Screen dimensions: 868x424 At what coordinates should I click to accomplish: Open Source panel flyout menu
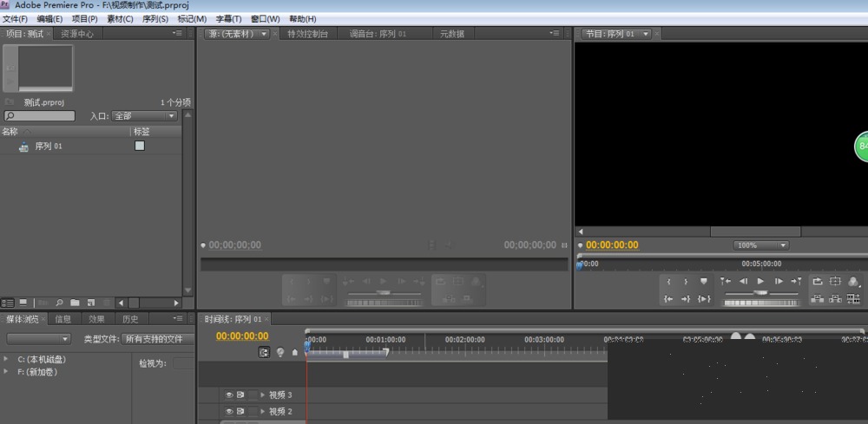click(554, 33)
